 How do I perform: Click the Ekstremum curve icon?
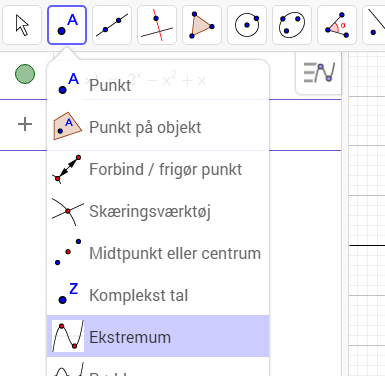pos(68,336)
